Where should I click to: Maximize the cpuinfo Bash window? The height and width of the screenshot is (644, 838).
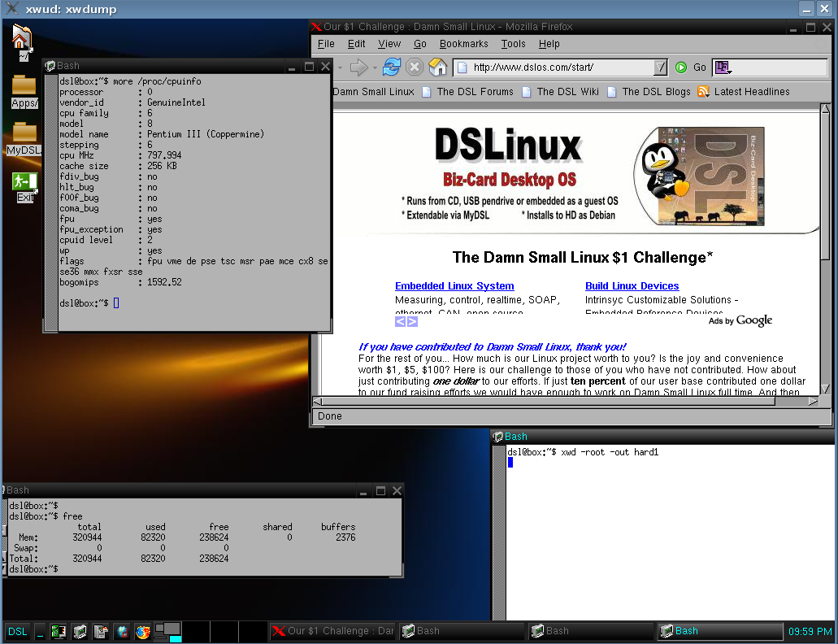point(309,67)
